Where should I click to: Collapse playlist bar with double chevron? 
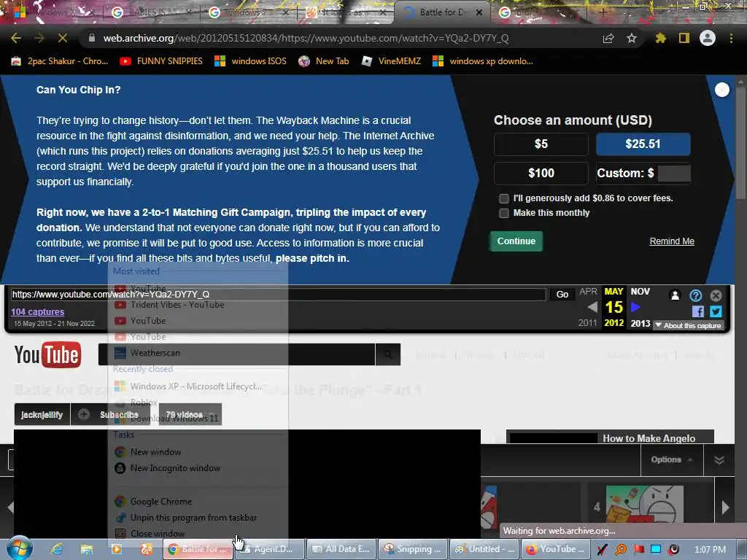tap(719, 459)
